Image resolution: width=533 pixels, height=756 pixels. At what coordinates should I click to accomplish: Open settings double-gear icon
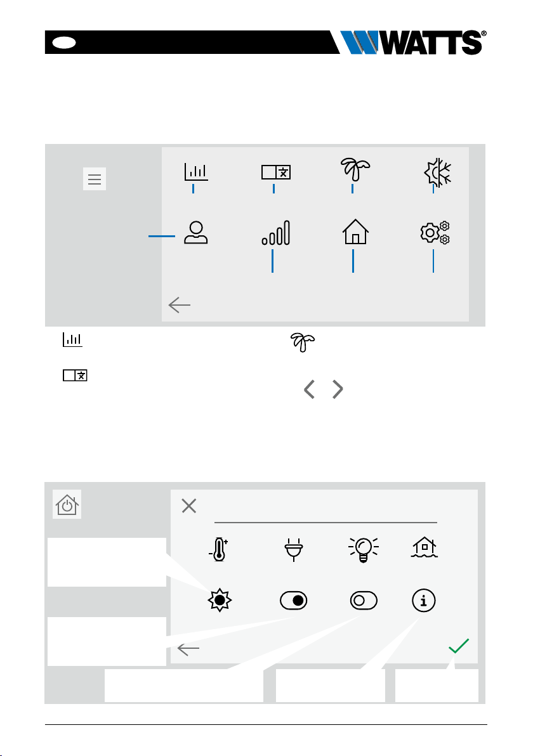[435, 233]
